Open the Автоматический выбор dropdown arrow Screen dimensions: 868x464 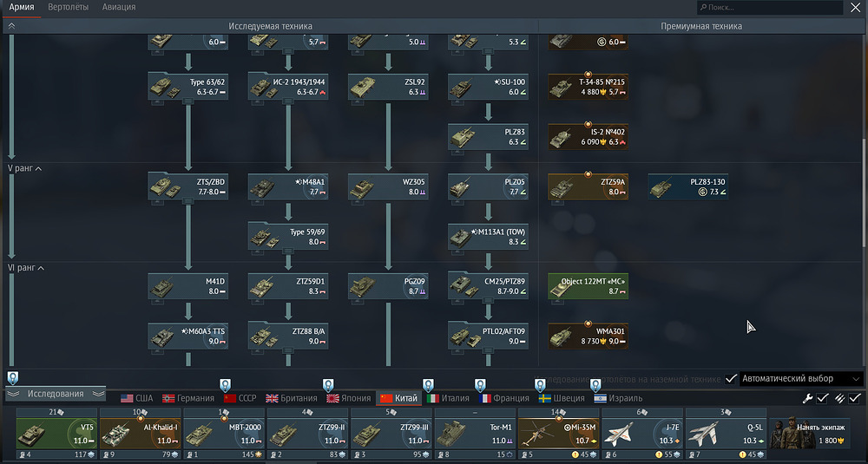coord(856,379)
